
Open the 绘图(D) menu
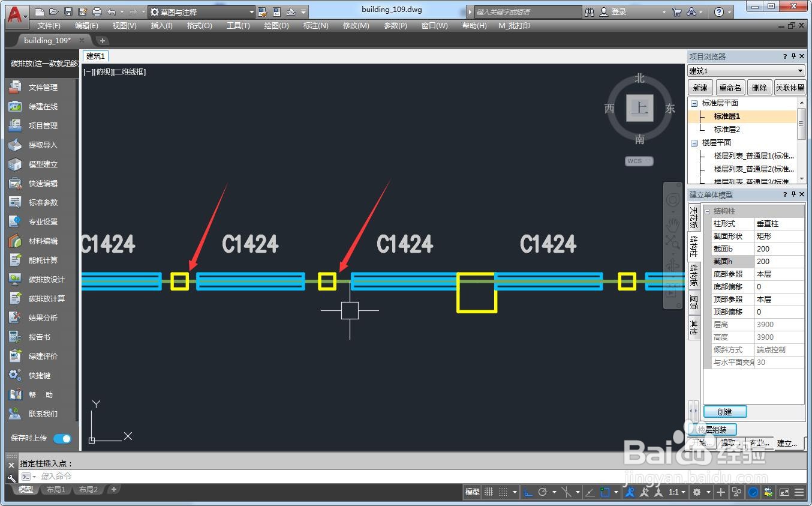[276, 26]
